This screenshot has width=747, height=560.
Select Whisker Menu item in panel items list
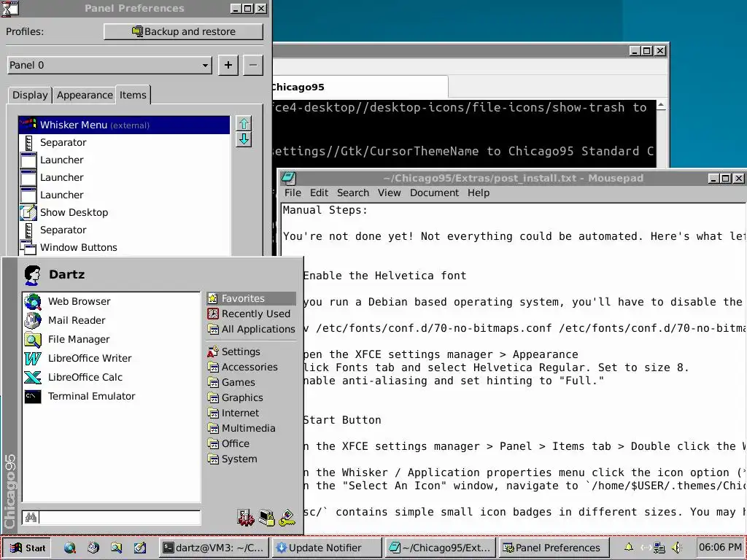click(x=124, y=125)
